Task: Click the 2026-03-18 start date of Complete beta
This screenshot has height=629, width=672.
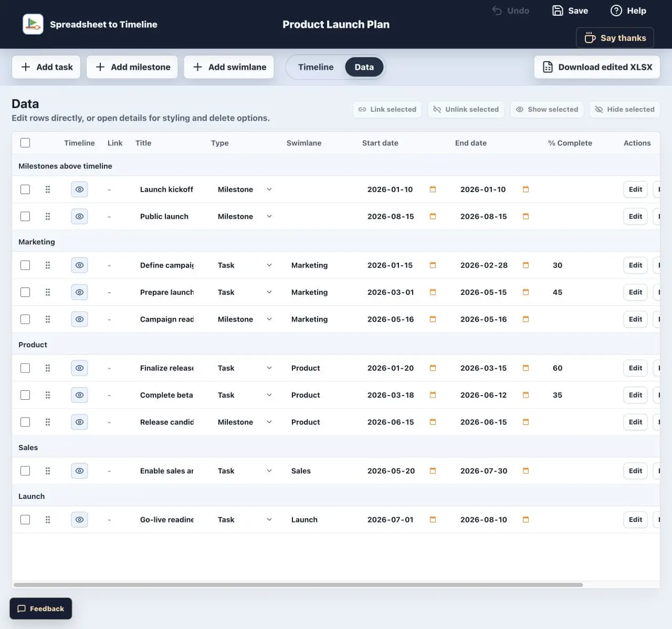Action: pyautogui.click(x=391, y=395)
